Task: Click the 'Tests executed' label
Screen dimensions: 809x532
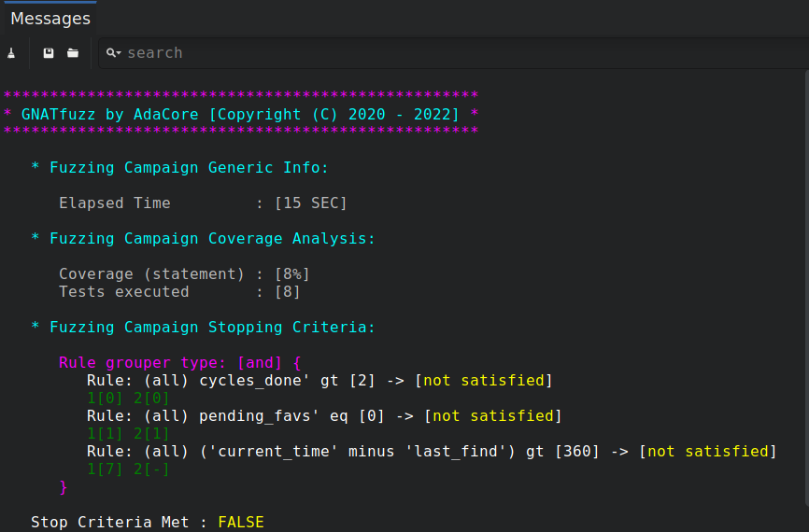Action: point(124,292)
